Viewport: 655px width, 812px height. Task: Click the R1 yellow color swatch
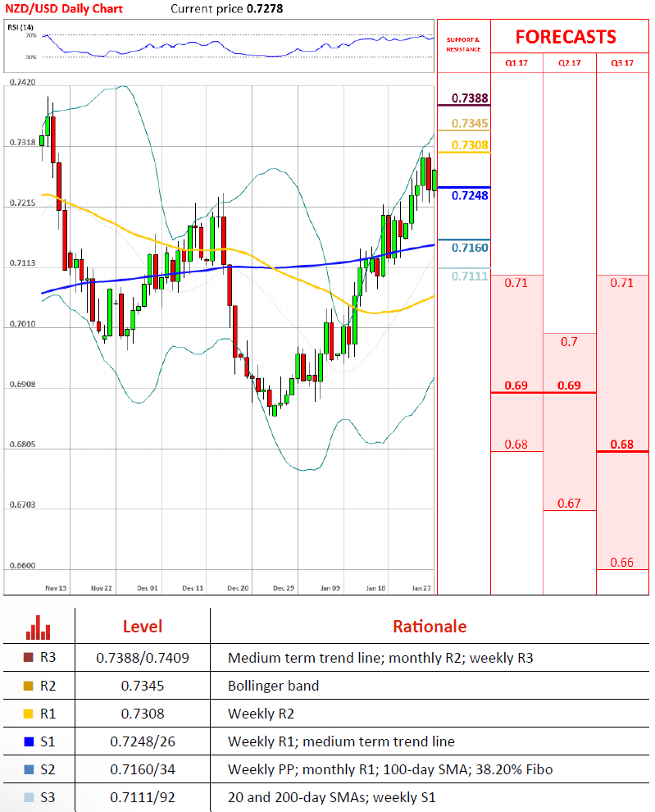pos(29,714)
